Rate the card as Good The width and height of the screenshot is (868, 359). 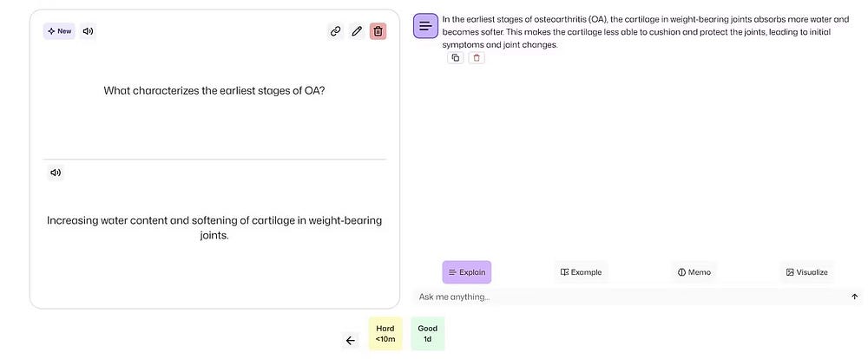coord(427,334)
